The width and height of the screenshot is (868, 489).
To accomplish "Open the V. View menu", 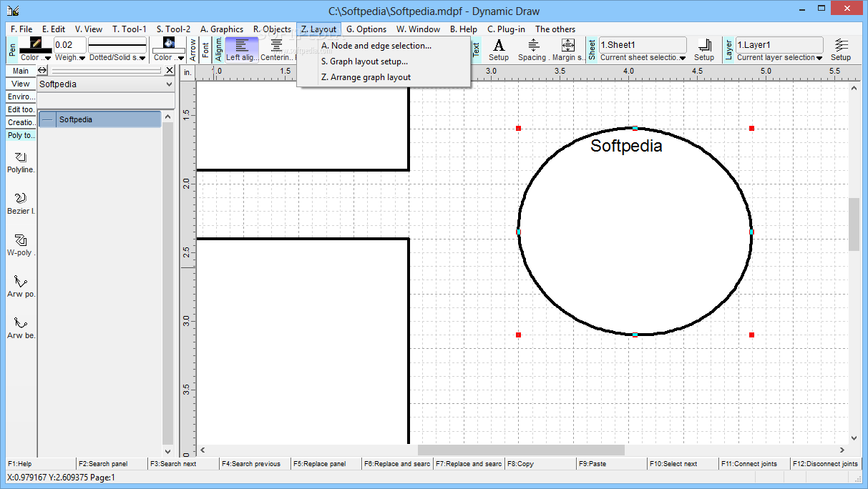I will pos(89,29).
